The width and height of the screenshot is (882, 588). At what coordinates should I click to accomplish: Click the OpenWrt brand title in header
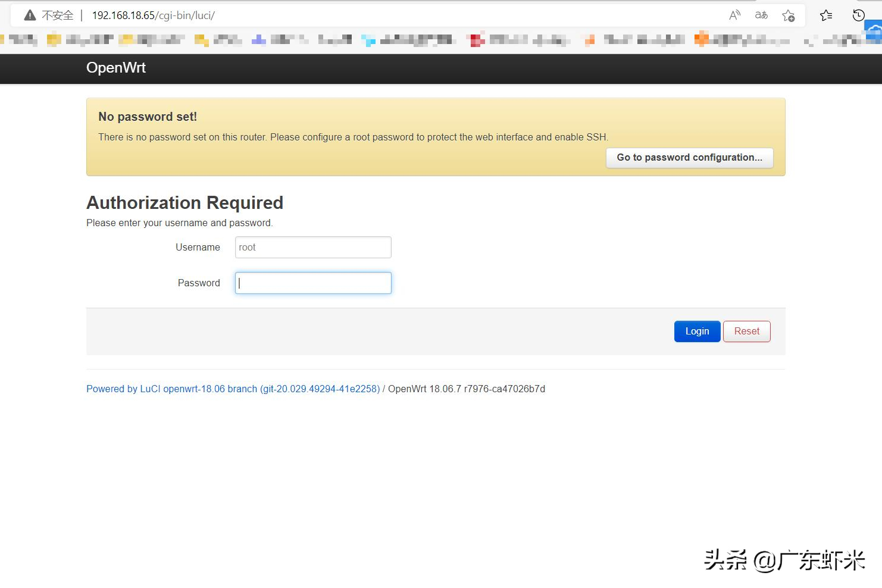[x=116, y=68]
